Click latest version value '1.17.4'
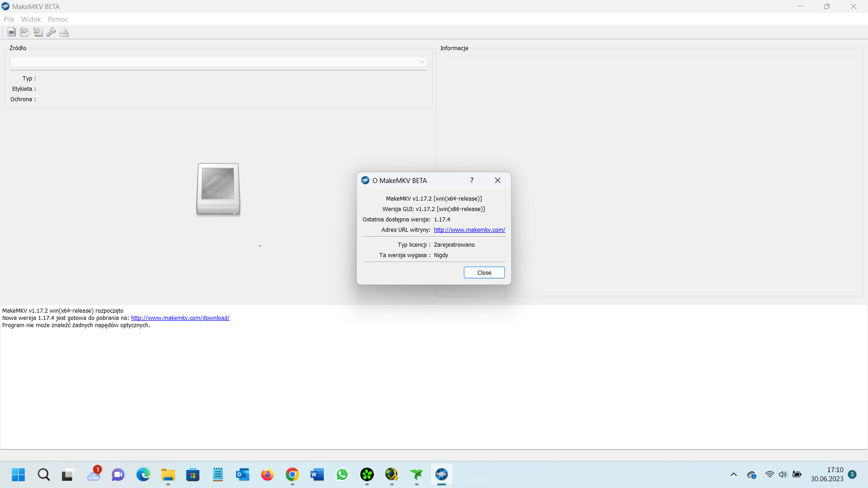868x488 pixels. pyautogui.click(x=442, y=220)
